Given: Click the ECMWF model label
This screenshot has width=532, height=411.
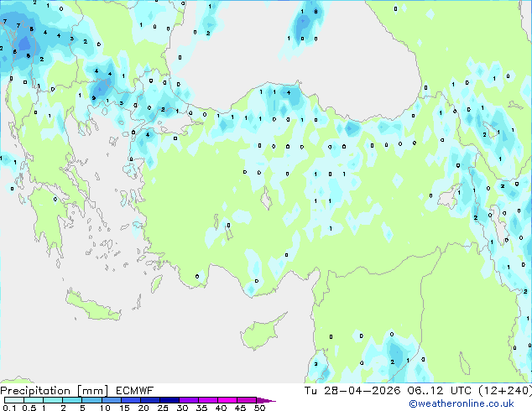Looking at the screenshot, I should (135, 391).
